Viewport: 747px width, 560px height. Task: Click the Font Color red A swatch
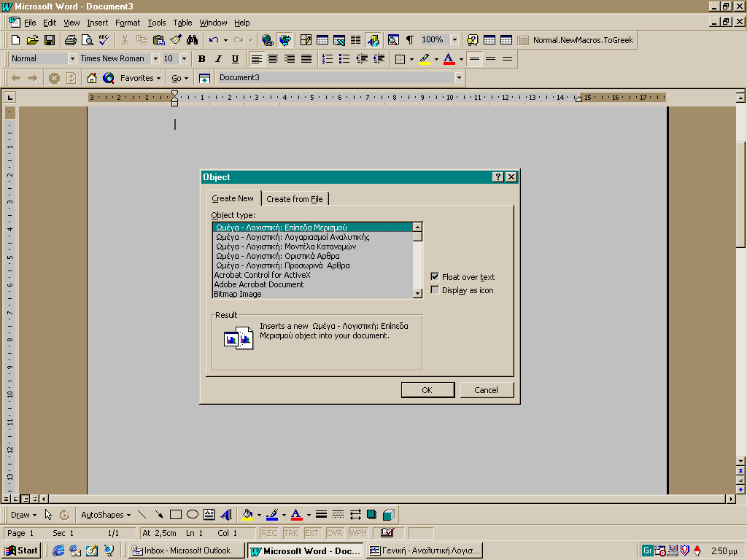(x=449, y=59)
